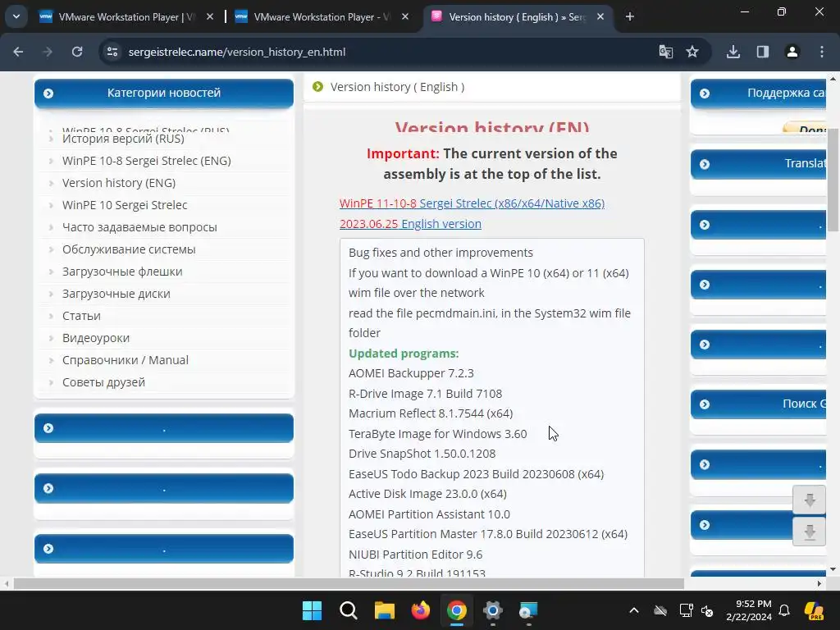840x630 pixels.
Task: Show hidden system tray icons
Action: tap(634, 610)
